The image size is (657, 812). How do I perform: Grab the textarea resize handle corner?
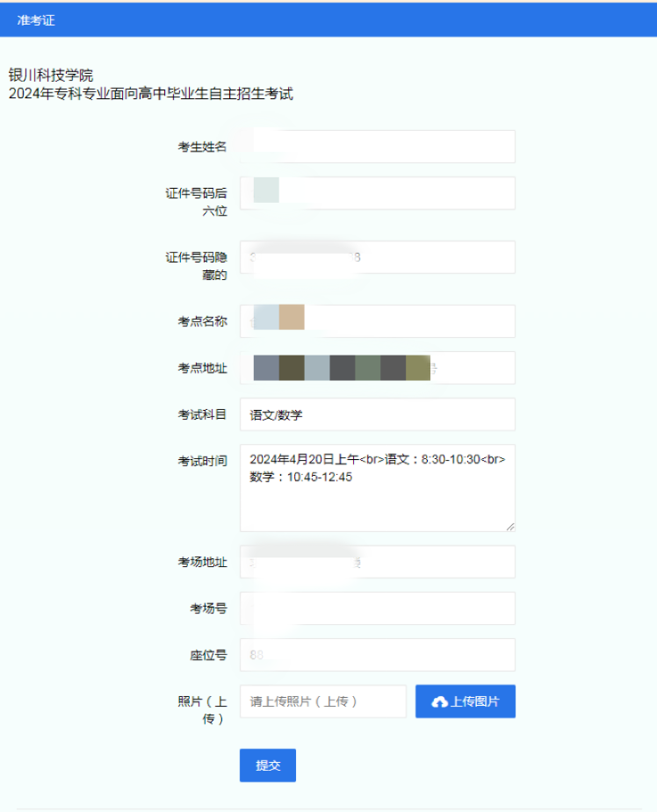510,527
